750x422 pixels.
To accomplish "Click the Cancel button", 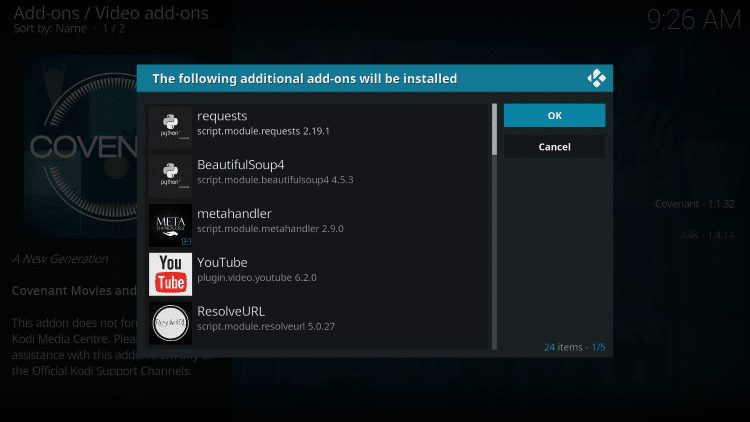I will pos(554,147).
